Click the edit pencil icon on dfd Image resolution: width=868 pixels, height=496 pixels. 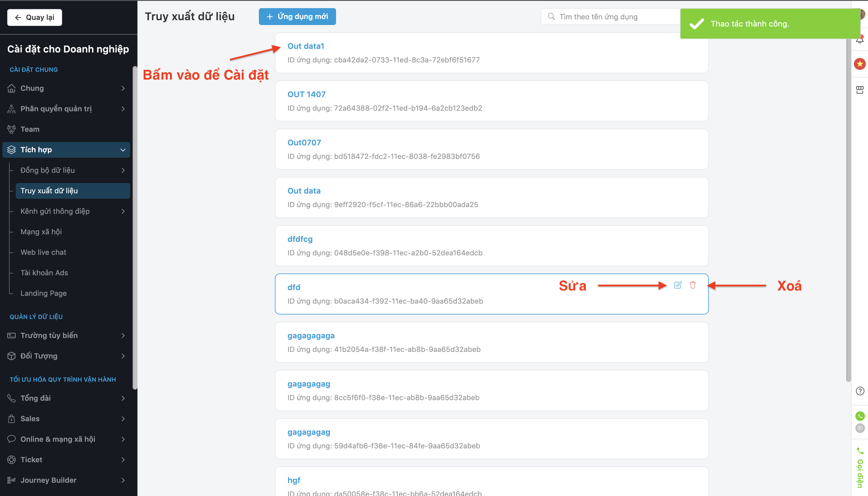tap(678, 285)
